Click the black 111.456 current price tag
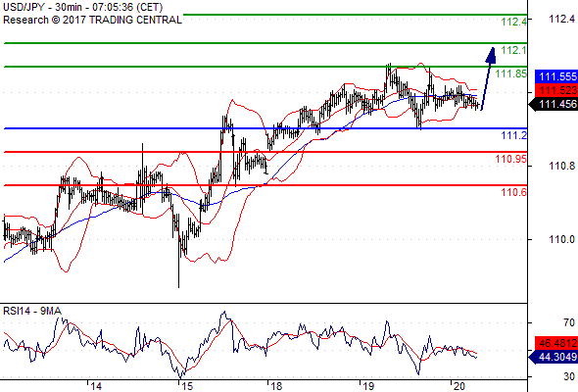The height and width of the screenshot is (392, 578). pos(554,104)
